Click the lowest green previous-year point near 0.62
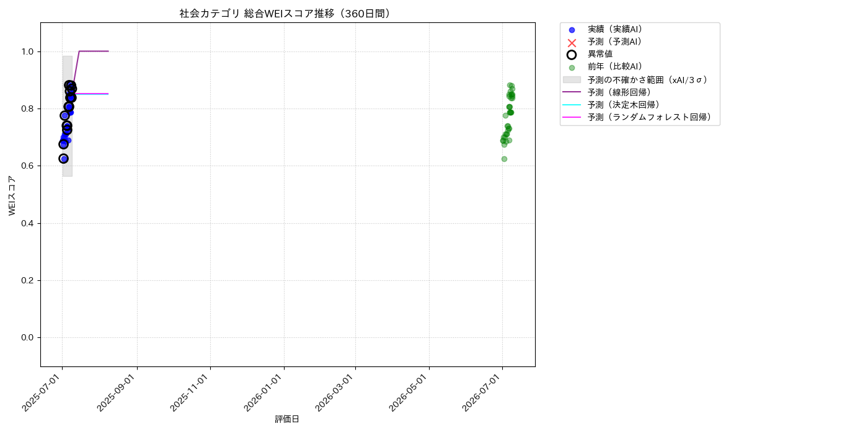Screen dimensions: 868x434 [504, 159]
